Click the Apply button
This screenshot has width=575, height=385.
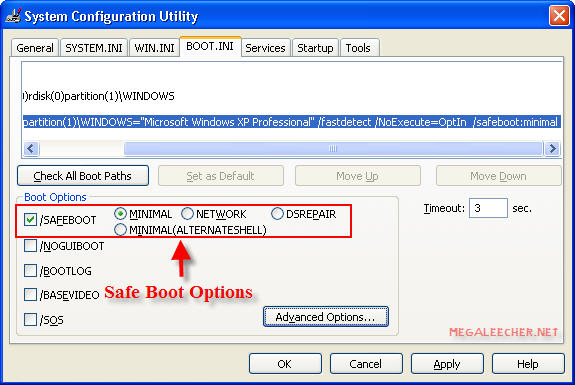point(447,364)
